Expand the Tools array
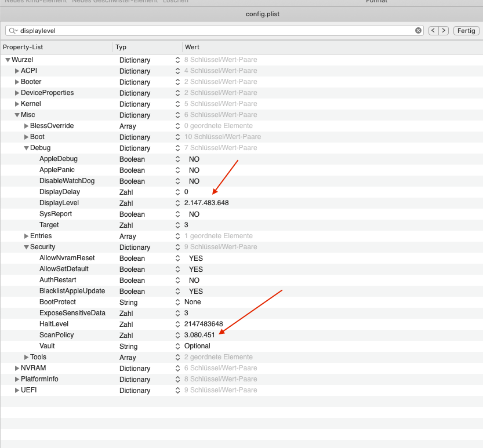Viewport: 483px width, 448px height. [26, 357]
